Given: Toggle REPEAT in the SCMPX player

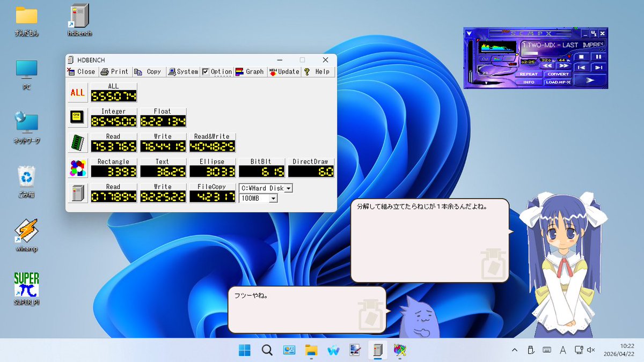Looking at the screenshot, I should (x=529, y=74).
